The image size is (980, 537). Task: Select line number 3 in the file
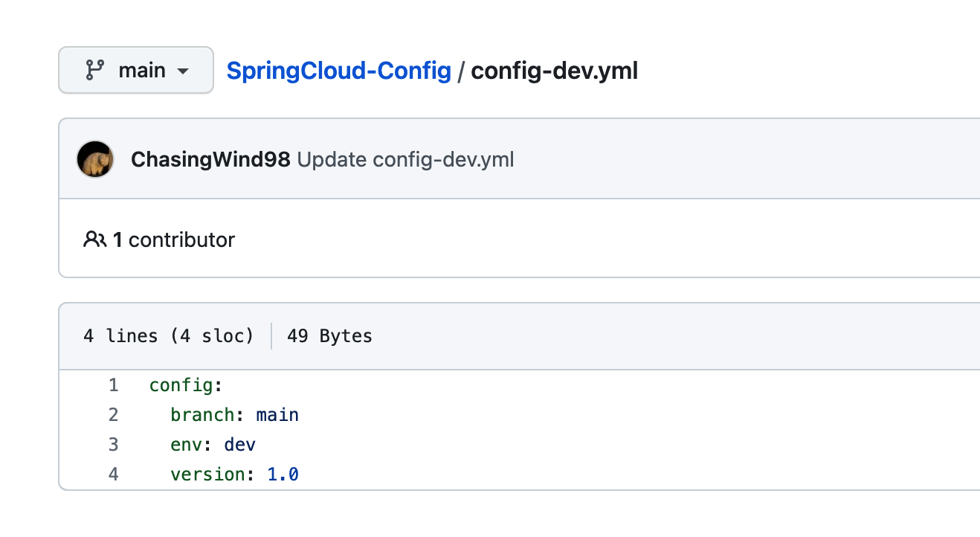[113, 445]
